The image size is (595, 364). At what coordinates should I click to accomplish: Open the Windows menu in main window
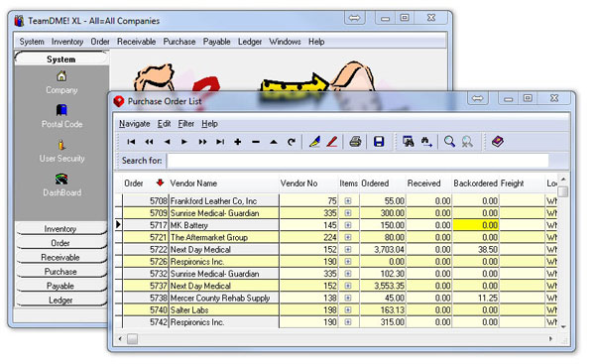point(285,42)
